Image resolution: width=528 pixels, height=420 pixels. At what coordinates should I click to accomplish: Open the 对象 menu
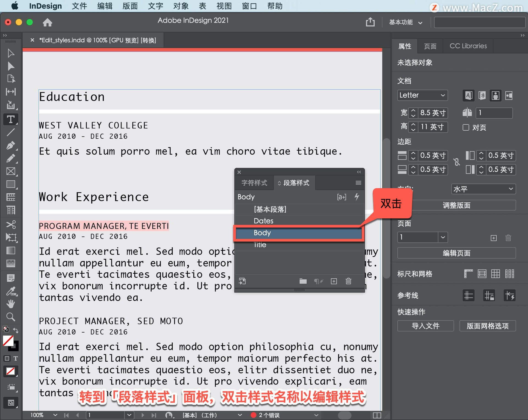click(x=181, y=6)
